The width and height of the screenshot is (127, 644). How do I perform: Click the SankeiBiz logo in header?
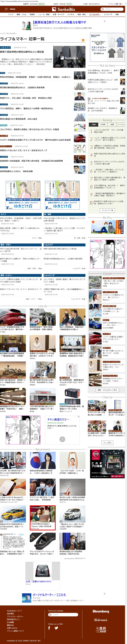click(x=63, y=9)
